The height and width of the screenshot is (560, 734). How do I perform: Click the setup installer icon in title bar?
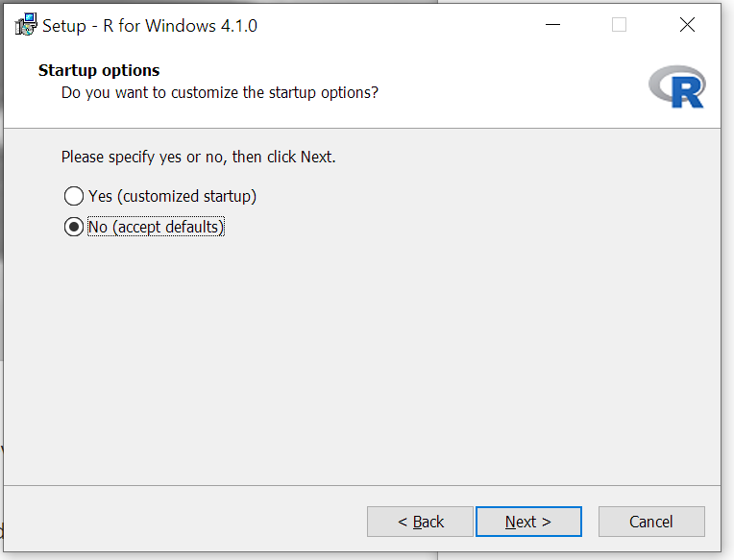click(26, 25)
